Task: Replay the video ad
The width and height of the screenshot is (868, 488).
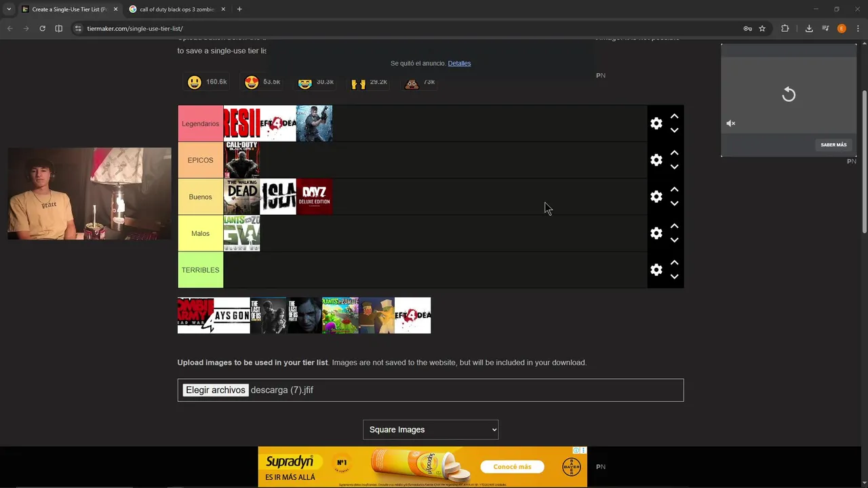Action: coord(789,94)
